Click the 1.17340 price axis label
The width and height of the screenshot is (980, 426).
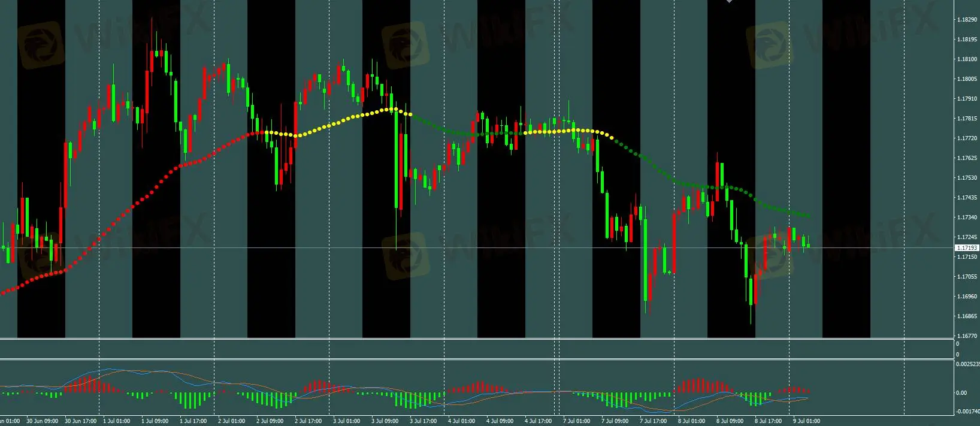pos(967,217)
